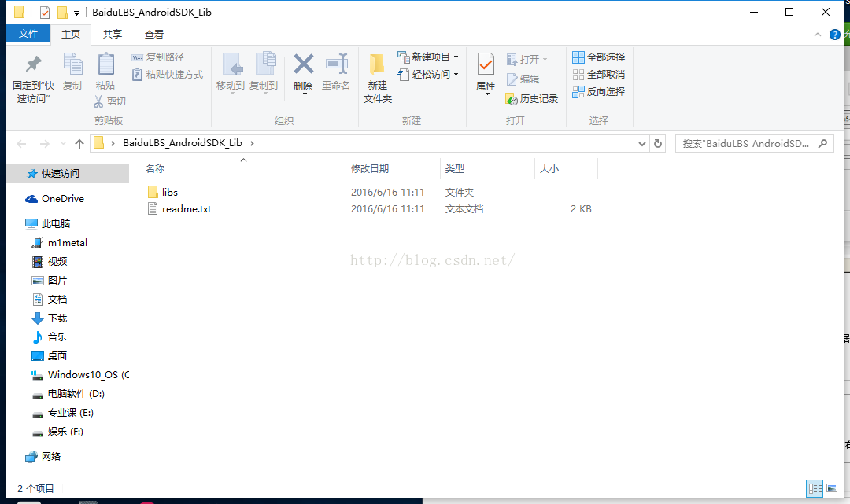Screen dimensions: 850x504
Task: Switch to the View (查看) tab
Action: [x=154, y=34]
